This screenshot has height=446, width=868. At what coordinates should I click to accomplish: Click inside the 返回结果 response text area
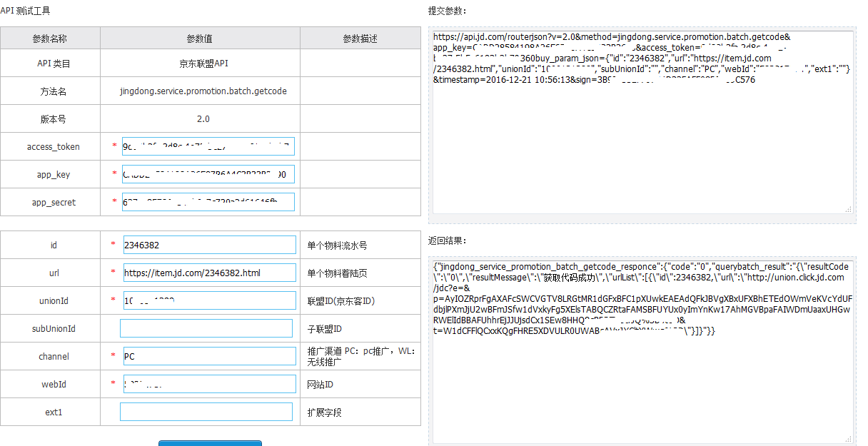(643, 353)
